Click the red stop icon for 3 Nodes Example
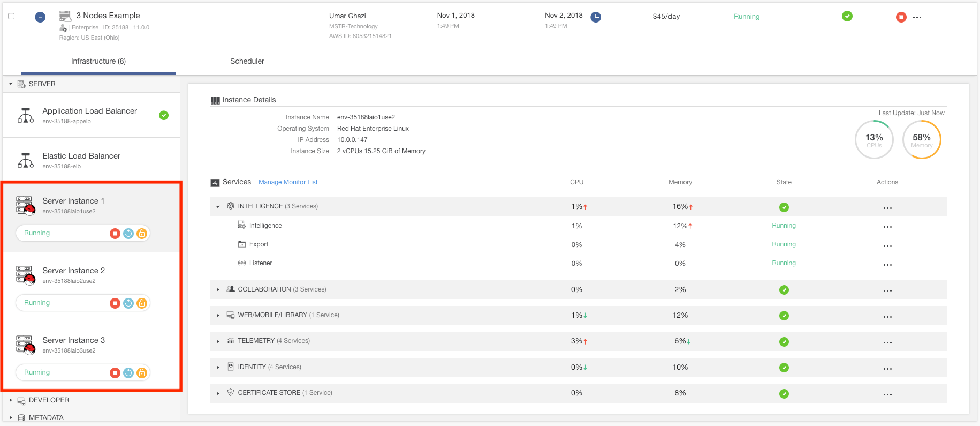The image size is (980, 426). point(901,17)
